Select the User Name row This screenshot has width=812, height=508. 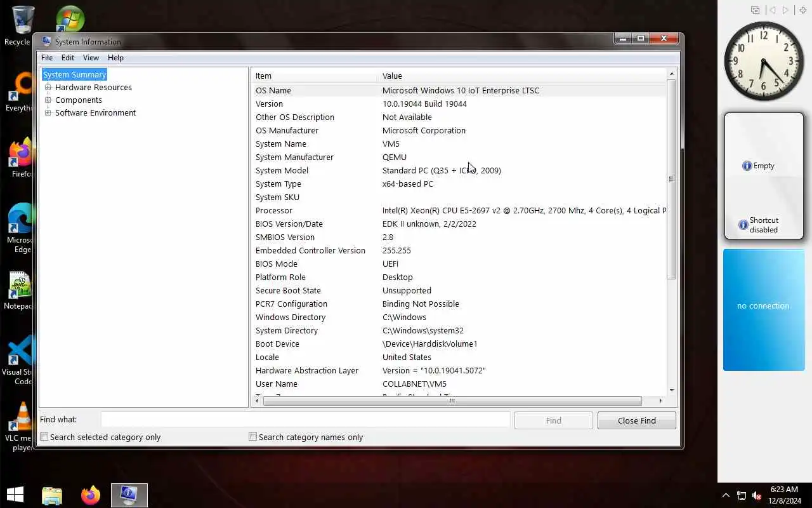pos(459,384)
